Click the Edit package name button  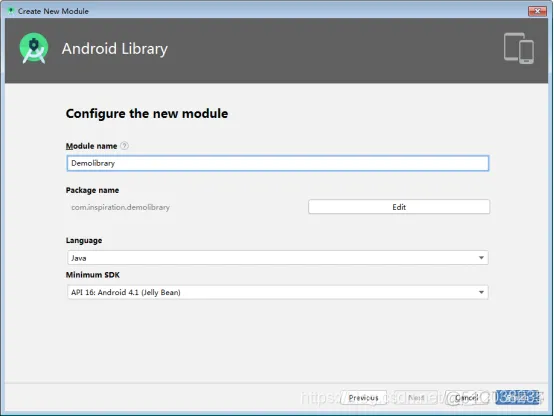pos(399,207)
